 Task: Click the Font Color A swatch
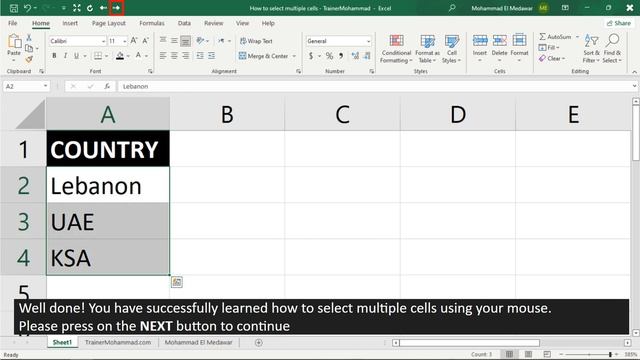138,56
